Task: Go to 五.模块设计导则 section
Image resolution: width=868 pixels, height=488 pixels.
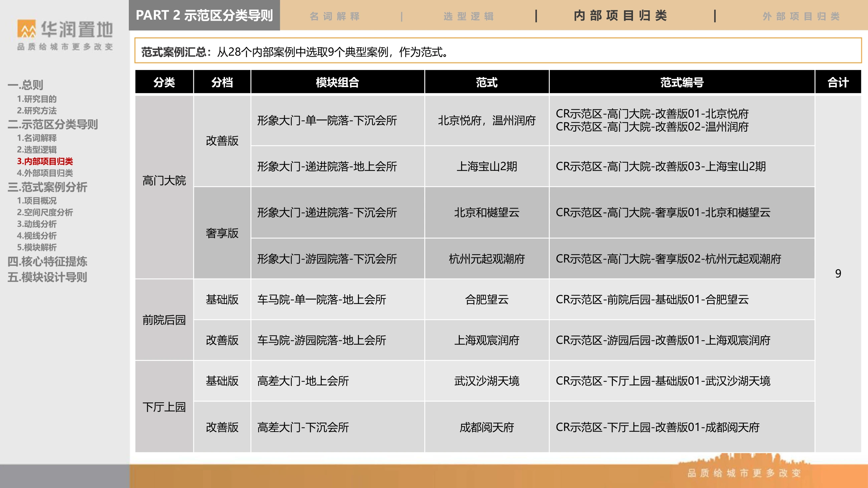Action: tap(47, 277)
